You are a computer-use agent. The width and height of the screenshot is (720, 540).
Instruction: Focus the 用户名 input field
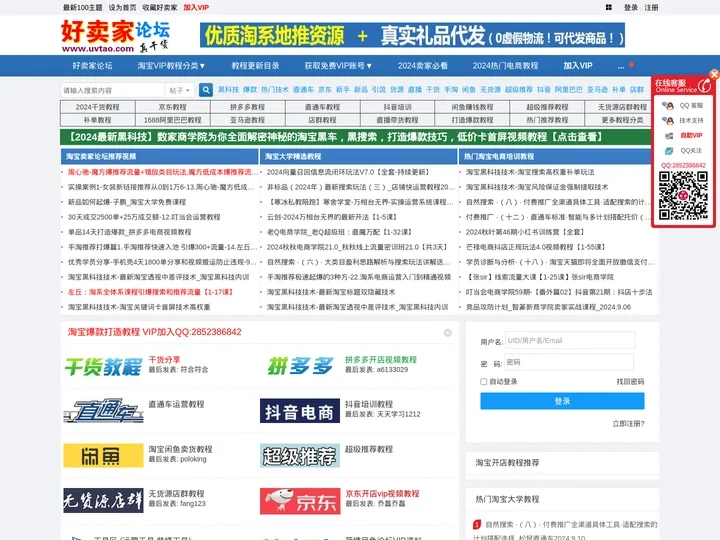click(570, 340)
